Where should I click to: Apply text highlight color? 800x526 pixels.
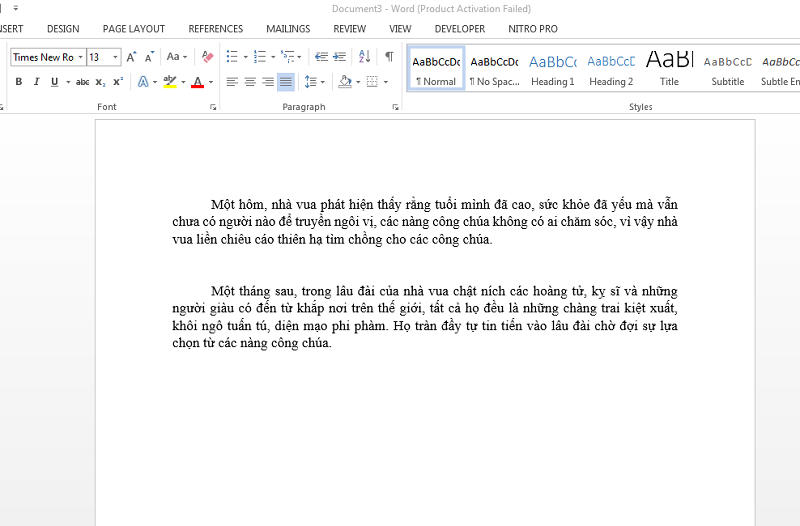pos(170,82)
